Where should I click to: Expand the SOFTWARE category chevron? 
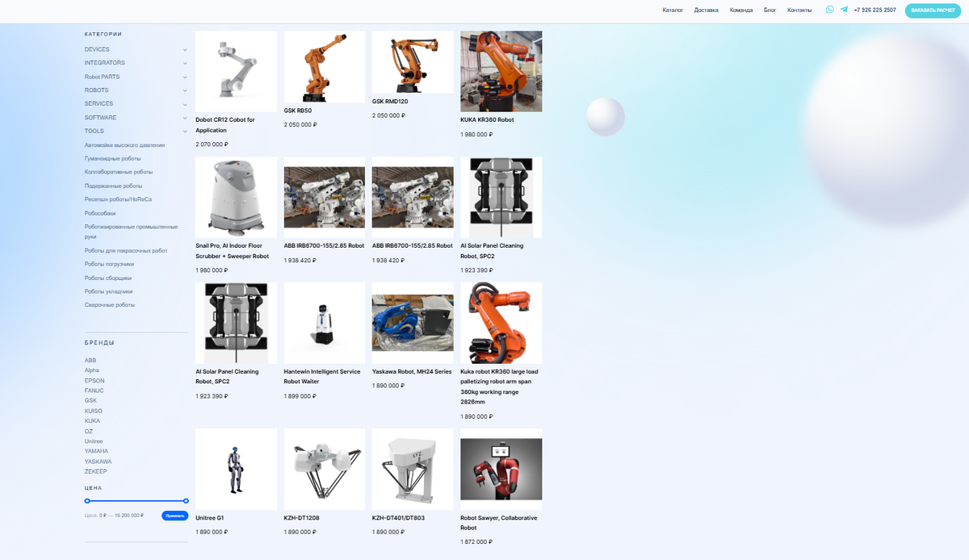(x=185, y=117)
